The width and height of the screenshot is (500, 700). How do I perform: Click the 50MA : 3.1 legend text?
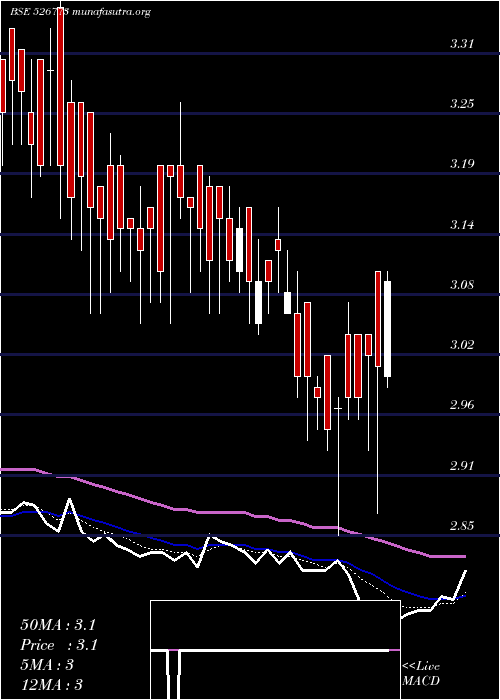[58, 625]
